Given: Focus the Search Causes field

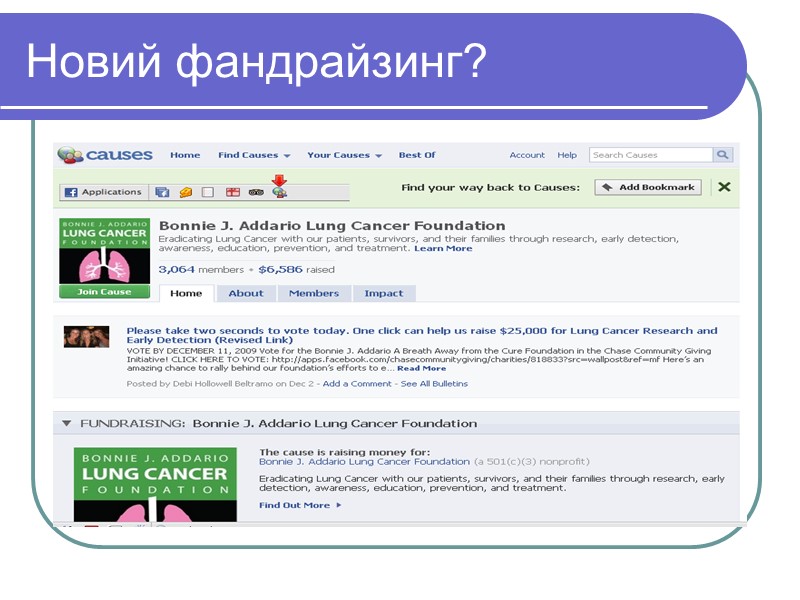Looking at the screenshot, I should (x=651, y=155).
